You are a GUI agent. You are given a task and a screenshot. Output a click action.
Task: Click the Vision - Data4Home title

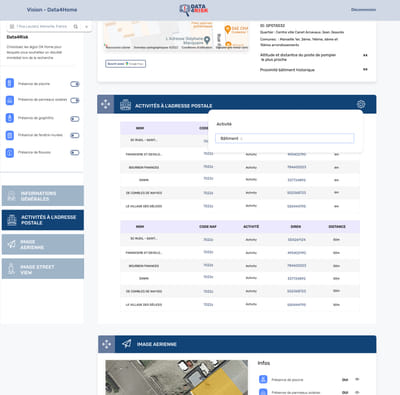pyautogui.click(x=52, y=10)
